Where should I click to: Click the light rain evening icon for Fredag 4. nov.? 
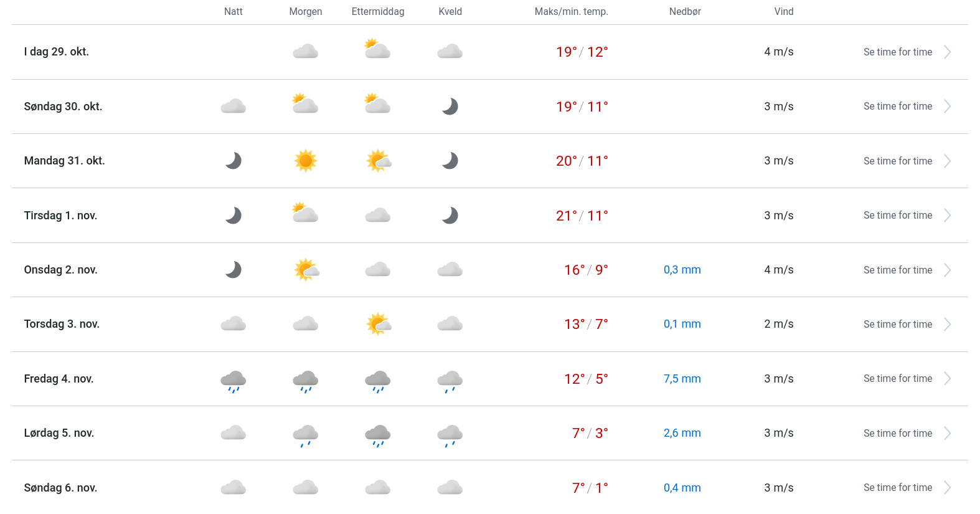(450, 380)
